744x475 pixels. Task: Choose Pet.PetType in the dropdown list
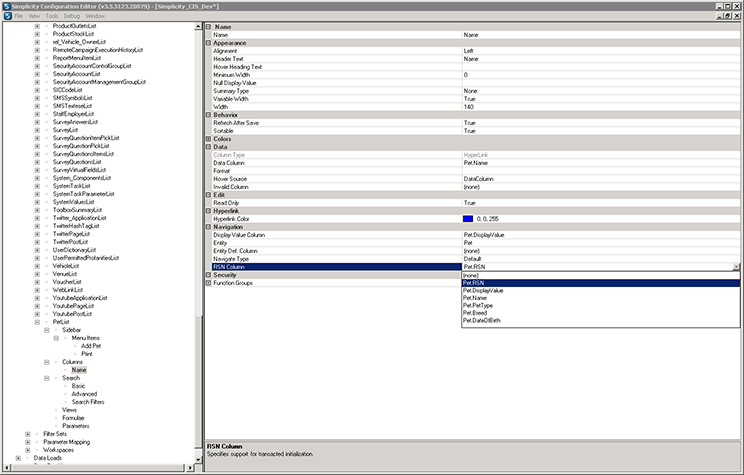601,306
